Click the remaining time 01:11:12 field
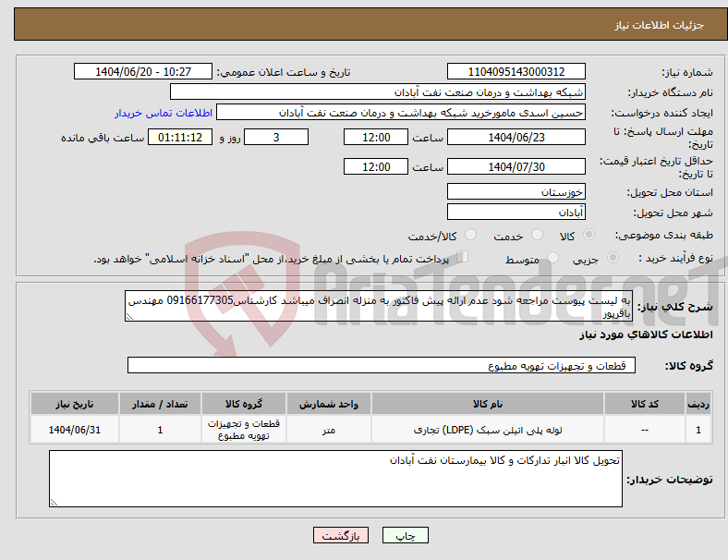Screen dimensions: 728x560 point(180,137)
